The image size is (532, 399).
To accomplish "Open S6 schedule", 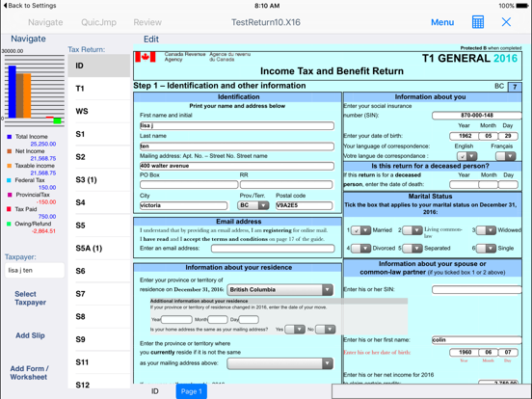I will point(98,271).
